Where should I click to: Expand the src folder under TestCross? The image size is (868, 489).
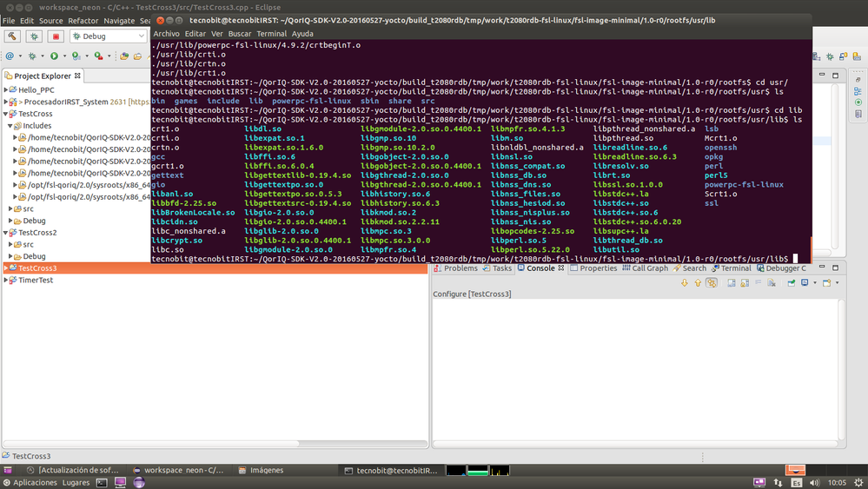(10, 208)
